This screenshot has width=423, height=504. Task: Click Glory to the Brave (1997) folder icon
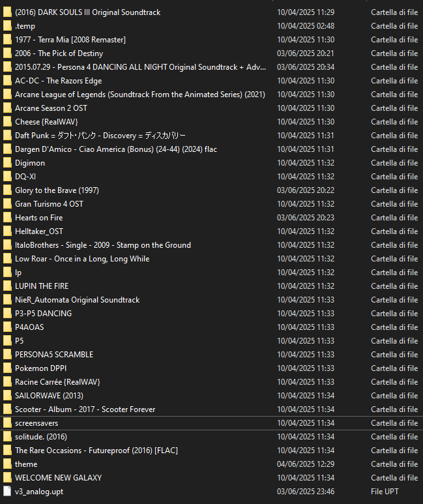[x=7, y=190]
